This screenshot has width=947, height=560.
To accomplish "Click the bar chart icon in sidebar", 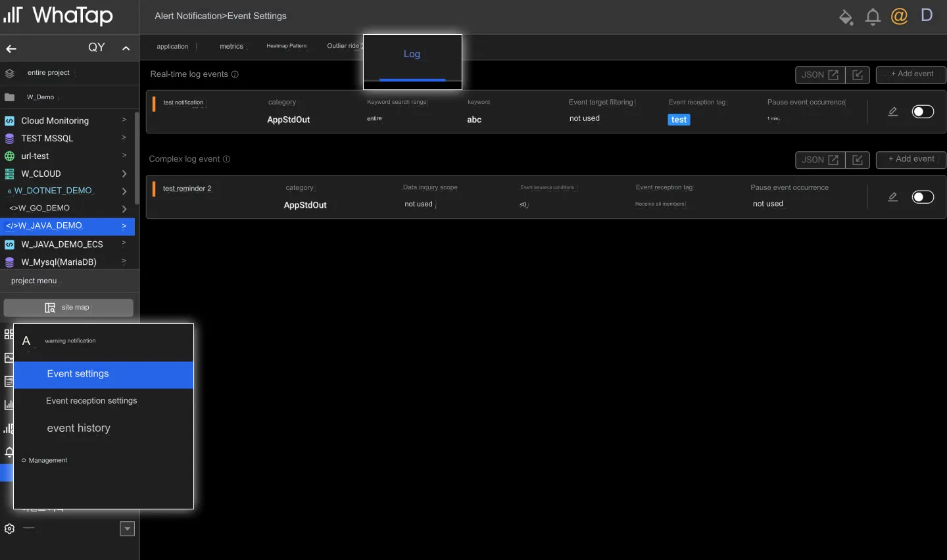I will (x=9, y=405).
